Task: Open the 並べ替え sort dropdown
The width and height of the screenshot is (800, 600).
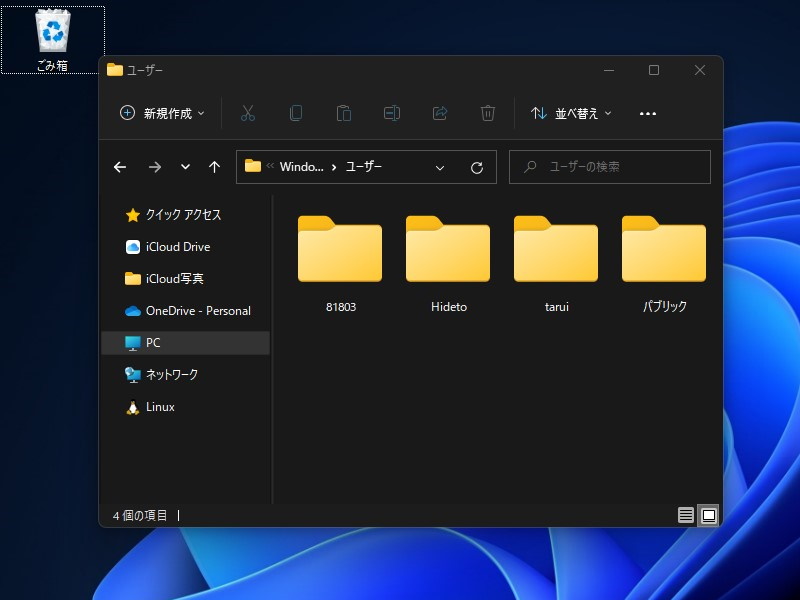Action: click(568, 113)
